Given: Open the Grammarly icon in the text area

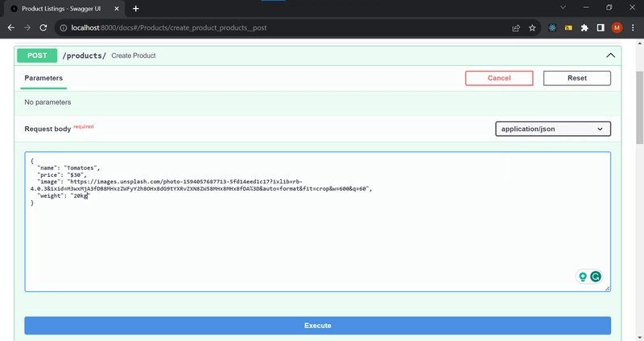Looking at the screenshot, I should tap(596, 277).
